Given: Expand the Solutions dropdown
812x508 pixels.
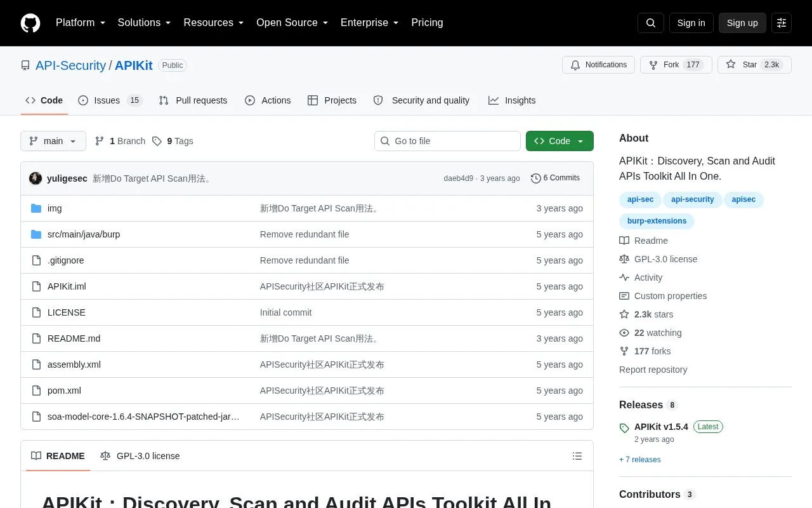Looking at the screenshot, I should pyautogui.click(x=145, y=23).
